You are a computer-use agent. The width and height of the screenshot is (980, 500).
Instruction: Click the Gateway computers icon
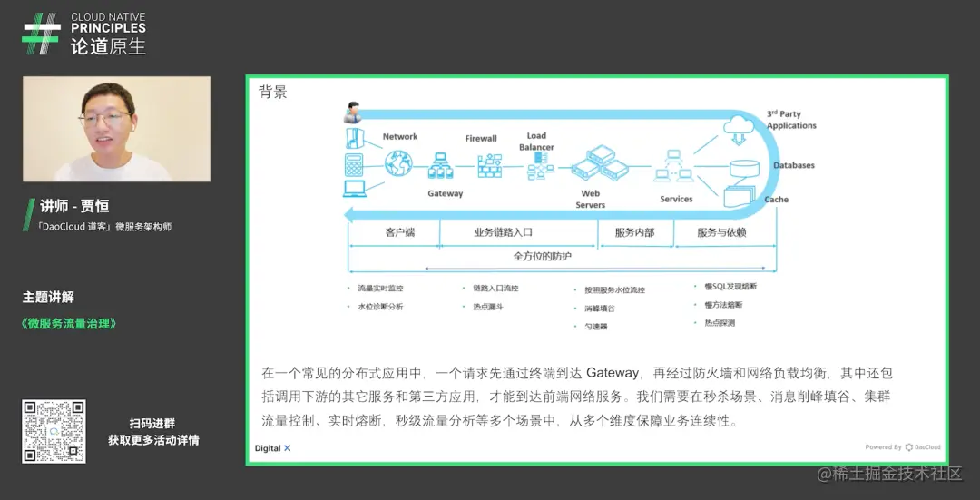(x=441, y=166)
